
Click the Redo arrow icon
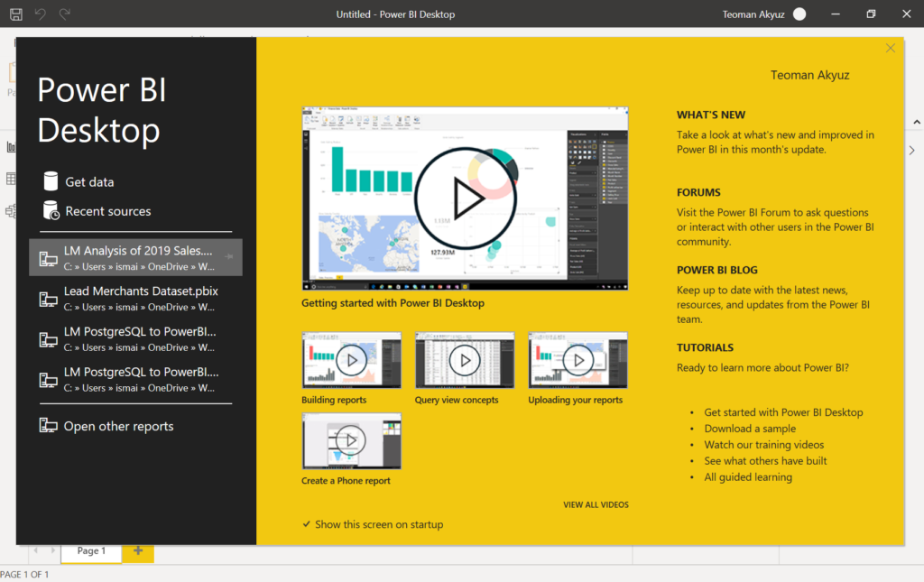tap(64, 14)
